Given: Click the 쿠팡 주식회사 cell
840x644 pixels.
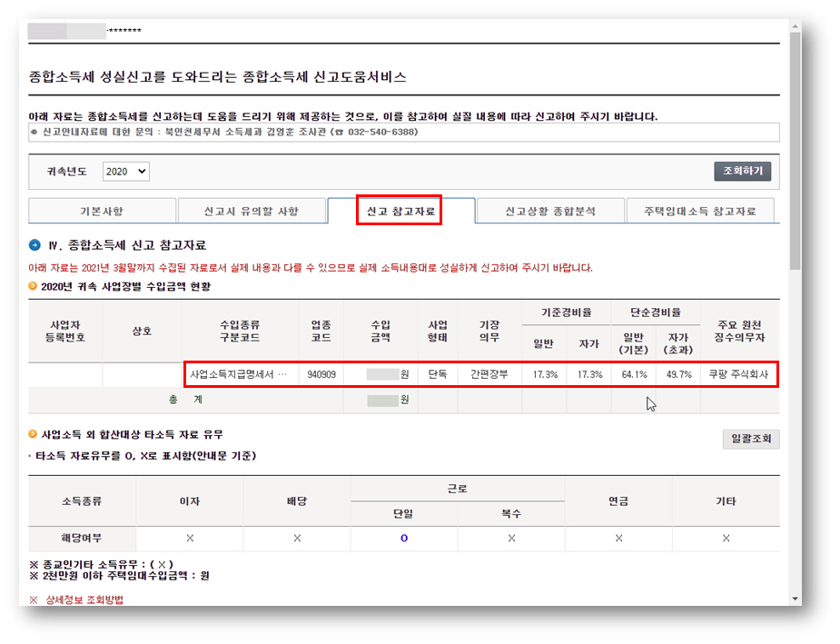Looking at the screenshot, I should [739, 374].
